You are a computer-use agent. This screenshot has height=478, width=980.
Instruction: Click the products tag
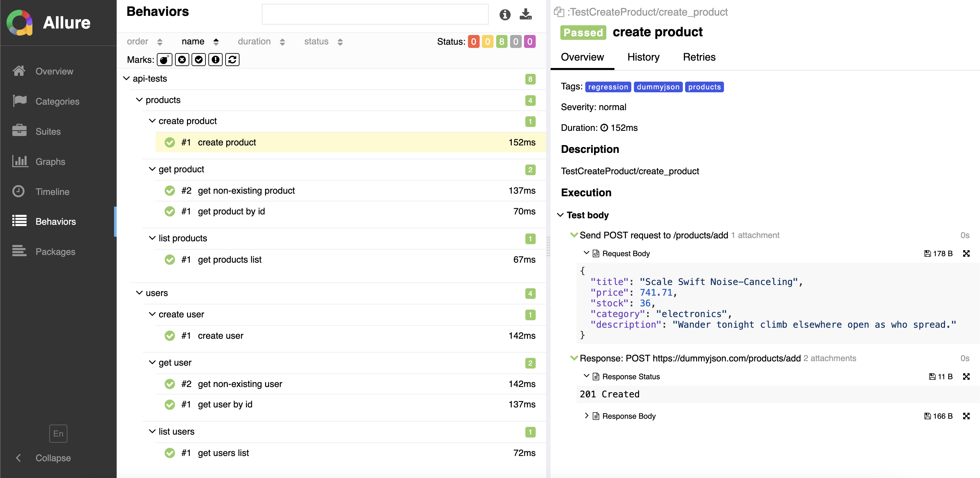pos(704,87)
